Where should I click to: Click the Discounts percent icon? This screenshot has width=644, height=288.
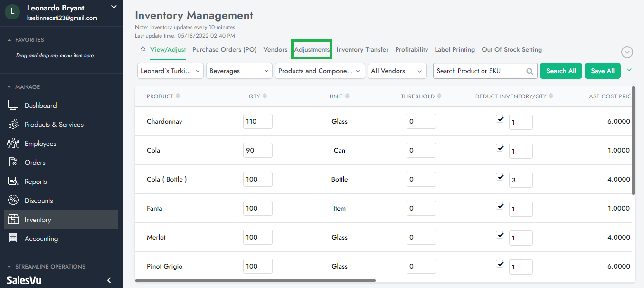pos(13,201)
